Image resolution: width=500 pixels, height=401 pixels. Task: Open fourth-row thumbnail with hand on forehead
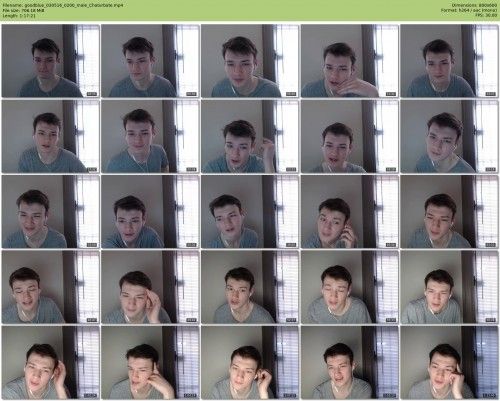pos(150,287)
